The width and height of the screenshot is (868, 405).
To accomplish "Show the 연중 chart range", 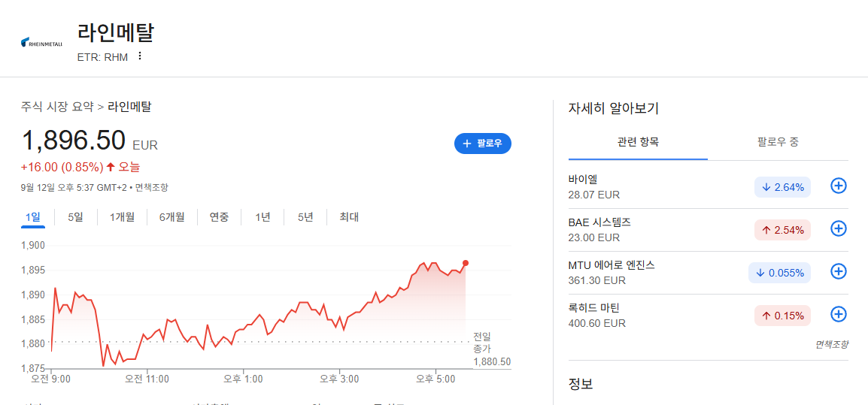I will pyautogui.click(x=219, y=217).
